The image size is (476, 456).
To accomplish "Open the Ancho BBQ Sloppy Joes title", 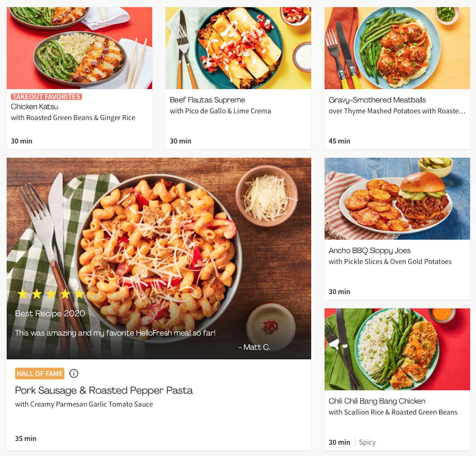I will pos(370,251).
